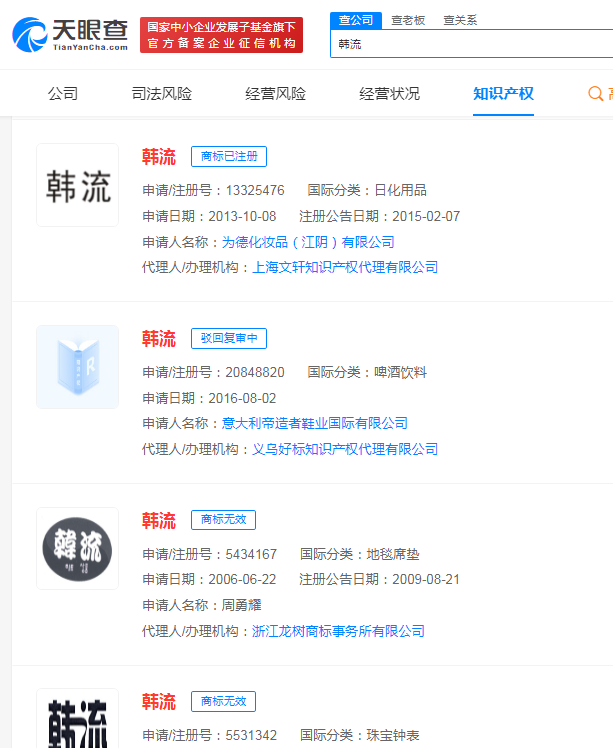This screenshot has width=613, height=748.
Task: Click the TianYanCha logo
Action: tap(70, 35)
